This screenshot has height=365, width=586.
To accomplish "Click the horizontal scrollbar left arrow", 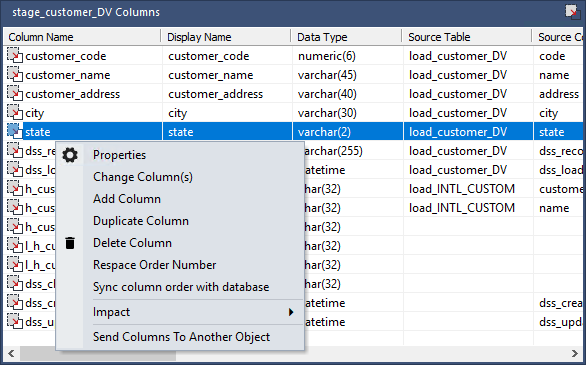I will 11,353.
